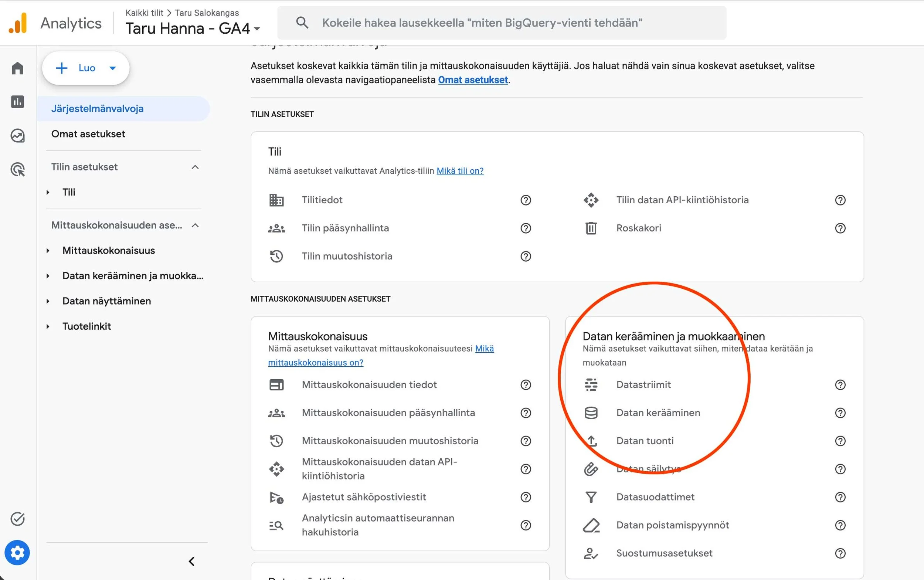Focus the search field
924x580 pixels.
pyautogui.click(x=502, y=23)
